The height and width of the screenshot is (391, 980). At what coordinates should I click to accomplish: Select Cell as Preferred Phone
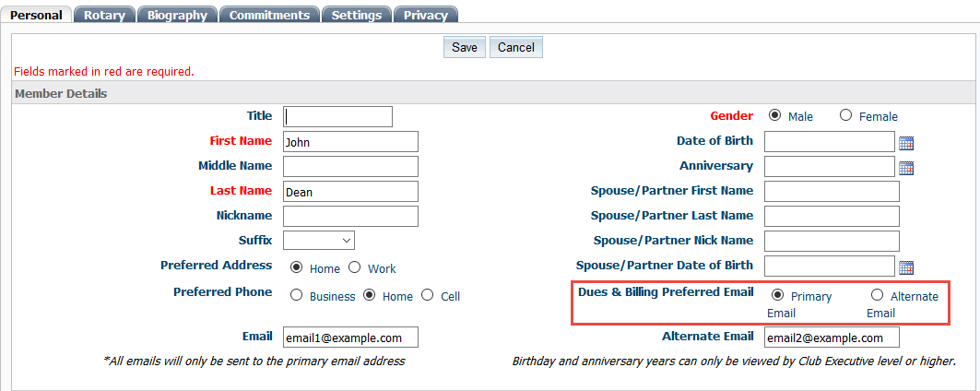[x=427, y=296]
